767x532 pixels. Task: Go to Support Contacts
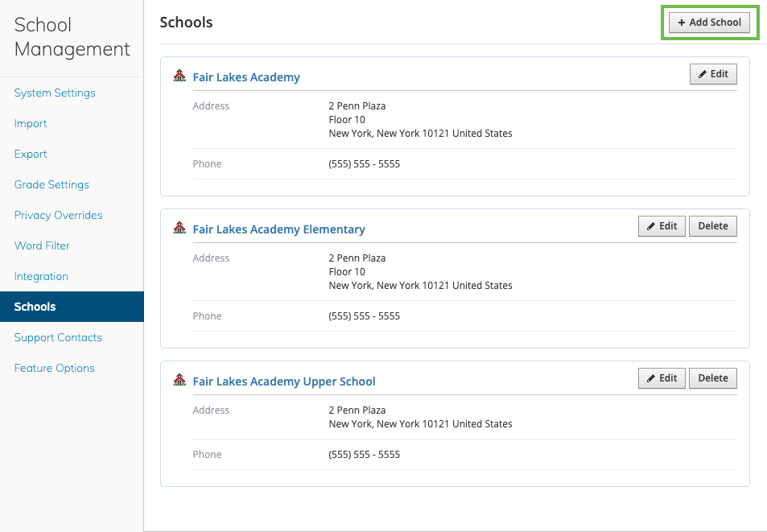(x=58, y=337)
